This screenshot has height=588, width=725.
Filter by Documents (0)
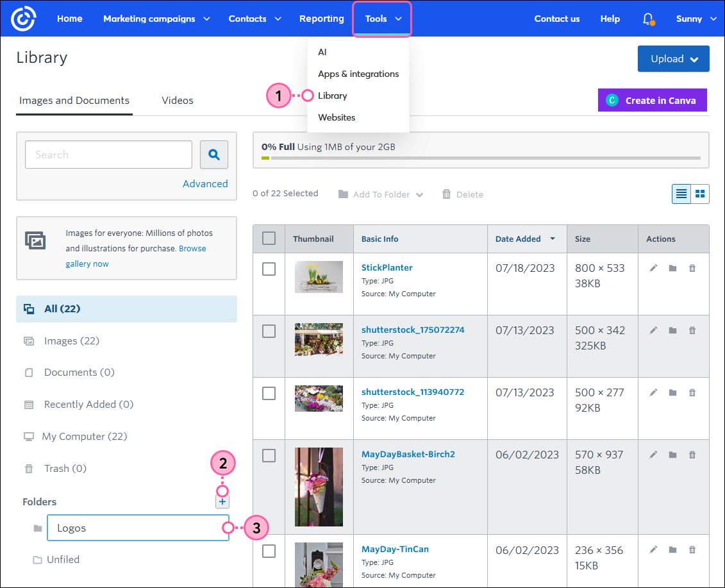tap(79, 373)
